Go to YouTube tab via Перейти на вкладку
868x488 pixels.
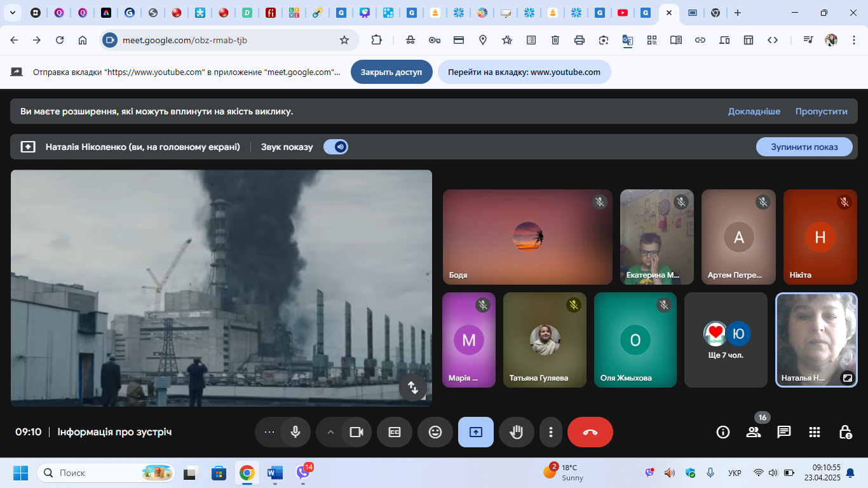pyautogui.click(x=524, y=72)
